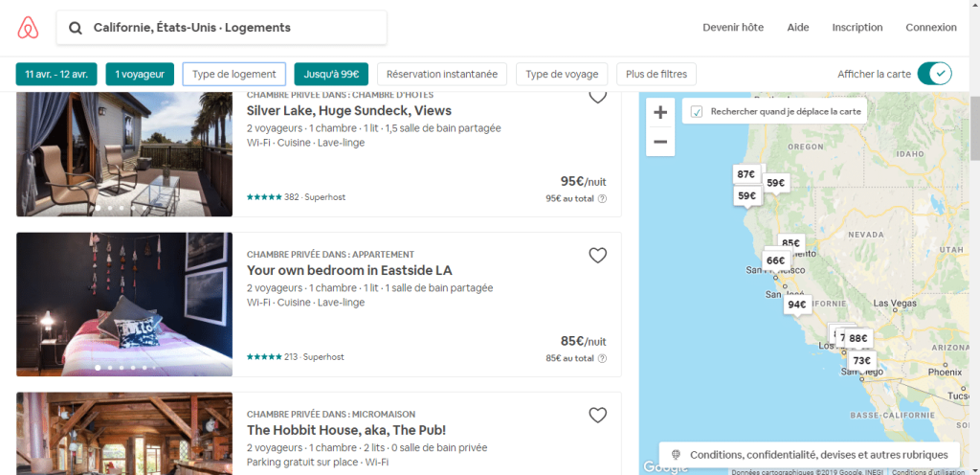Save Silver Lake listing with heart icon

pyautogui.click(x=598, y=97)
